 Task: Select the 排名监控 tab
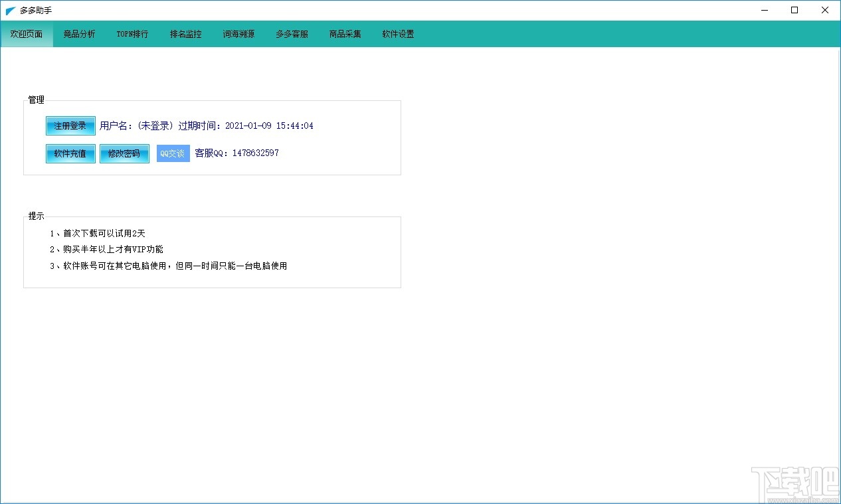[186, 34]
